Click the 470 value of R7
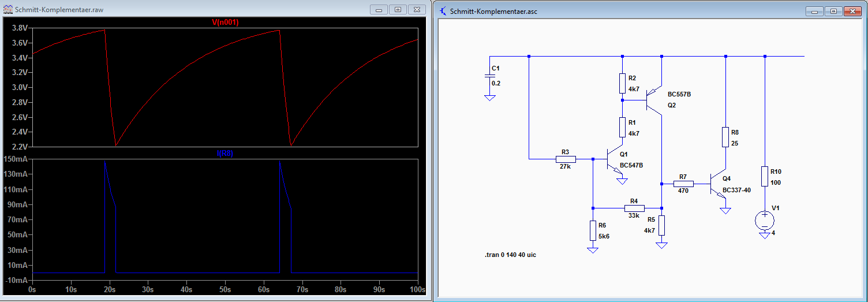The height and width of the screenshot is (302, 868). tap(683, 191)
